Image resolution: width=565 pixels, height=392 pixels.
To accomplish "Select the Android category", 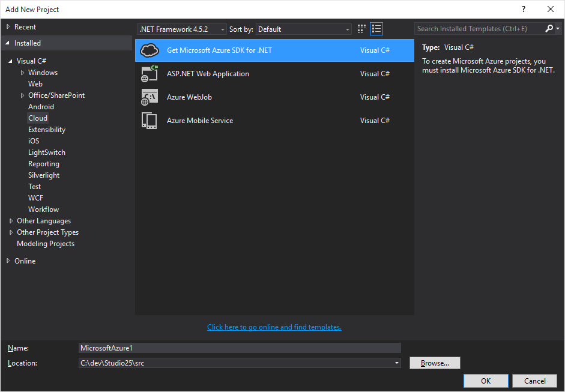I will pos(41,107).
